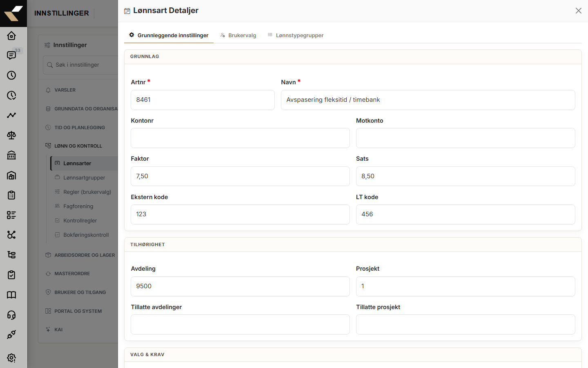Screen dimensions: 588x368
Task: Click the GRUNNLAG section header
Action: (x=145, y=56)
